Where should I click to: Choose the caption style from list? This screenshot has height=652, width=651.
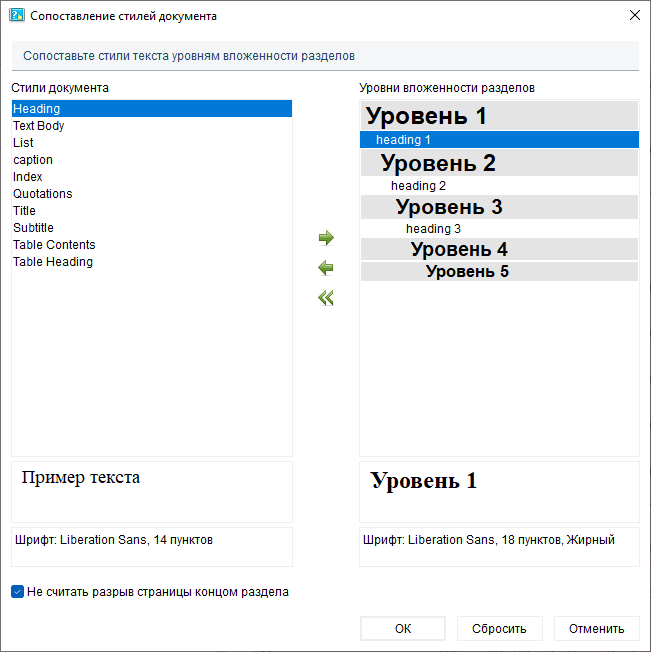coord(33,160)
